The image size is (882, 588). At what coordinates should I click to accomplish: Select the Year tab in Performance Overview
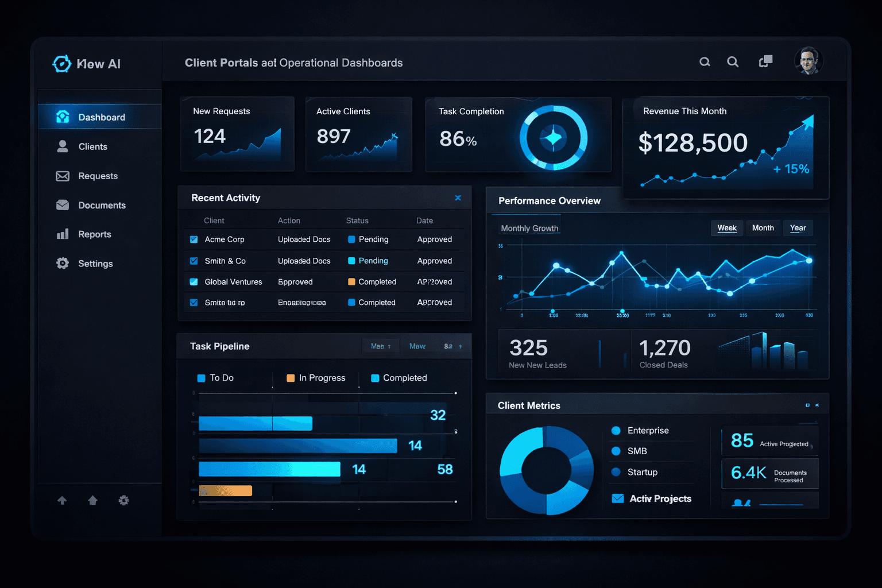click(798, 227)
